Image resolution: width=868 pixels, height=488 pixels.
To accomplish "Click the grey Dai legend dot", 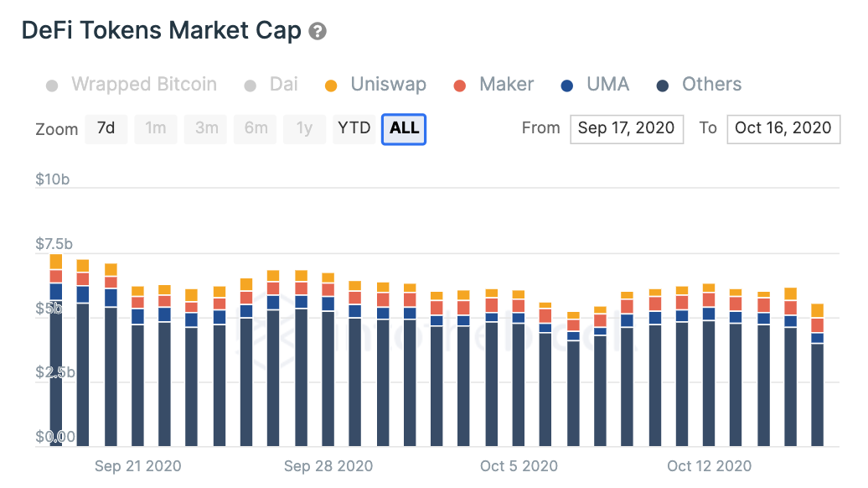I will coord(248,84).
